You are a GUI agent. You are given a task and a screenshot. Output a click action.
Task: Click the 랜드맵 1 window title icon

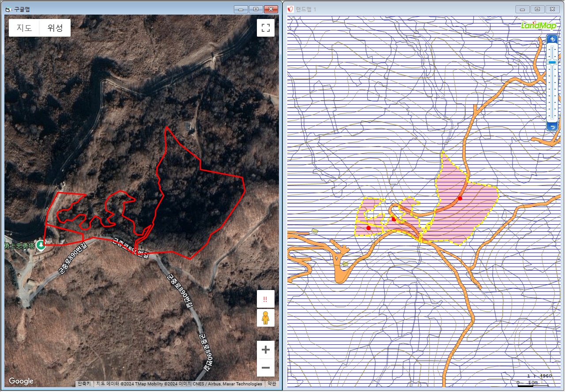(x=290, y=9)
